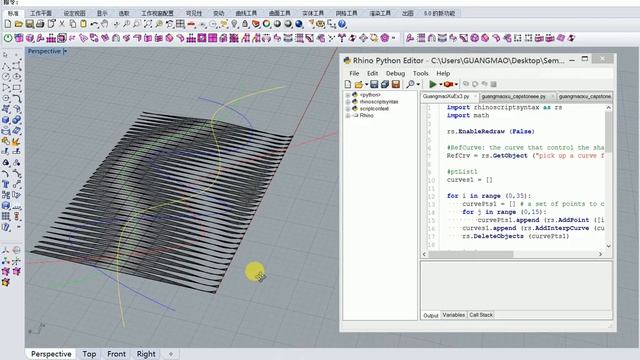This screenshot has height=360, width=640.
Task: Select the Variables tab at editor bottom
Action: pyautogui.click(x=453, y=315)
